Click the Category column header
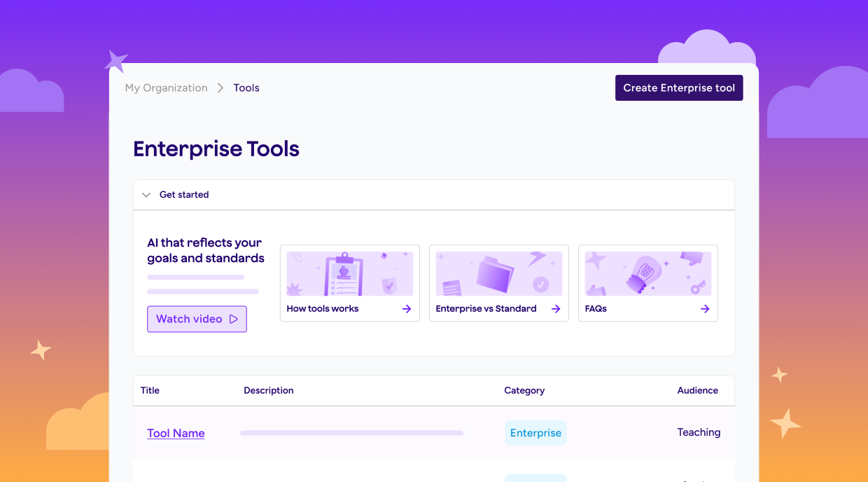The height and width of the screenshot is (482, 868). click(x=524, y=390)
